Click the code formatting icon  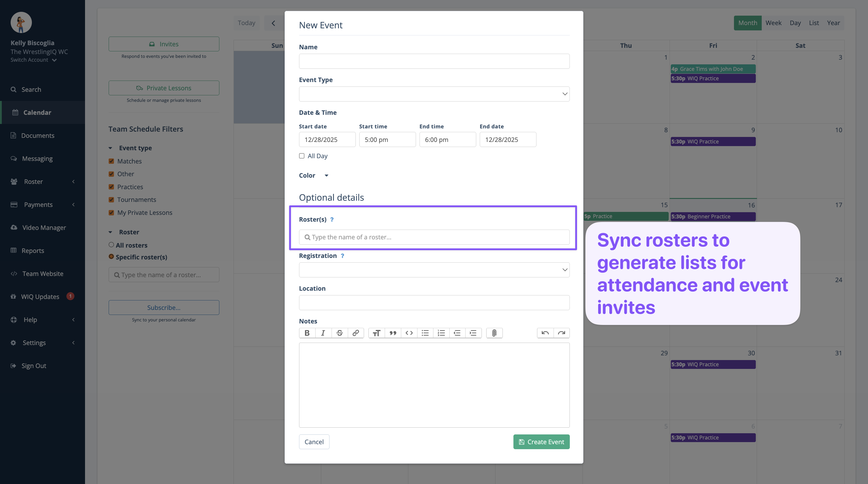(x=409, y=333)
